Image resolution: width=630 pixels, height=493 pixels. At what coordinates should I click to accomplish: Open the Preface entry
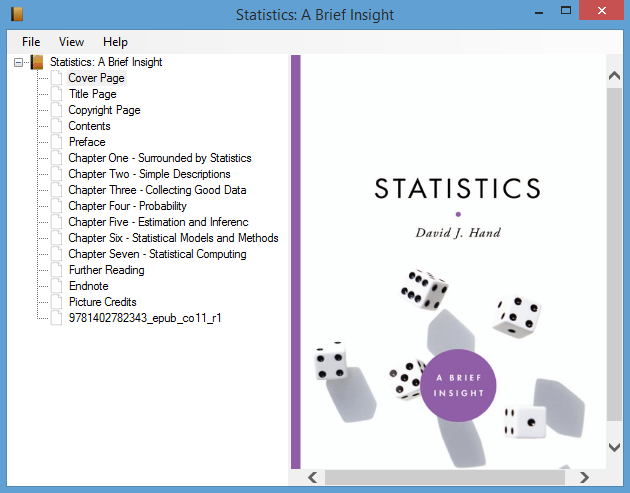[x=87, y=142]
